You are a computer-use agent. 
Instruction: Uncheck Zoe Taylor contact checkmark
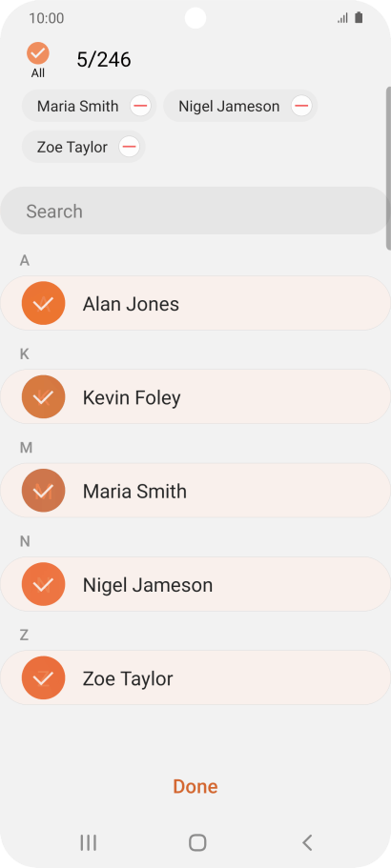(43, 677)
